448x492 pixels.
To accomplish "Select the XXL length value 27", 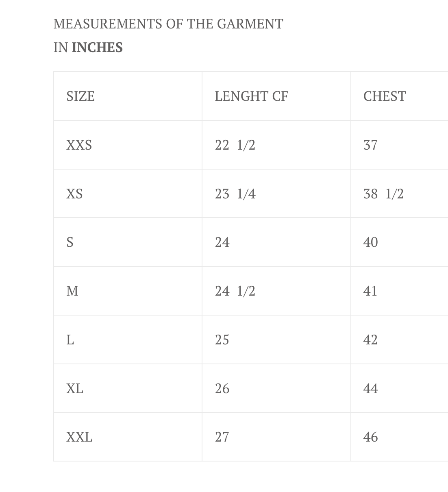I will [x=222, y=437].
